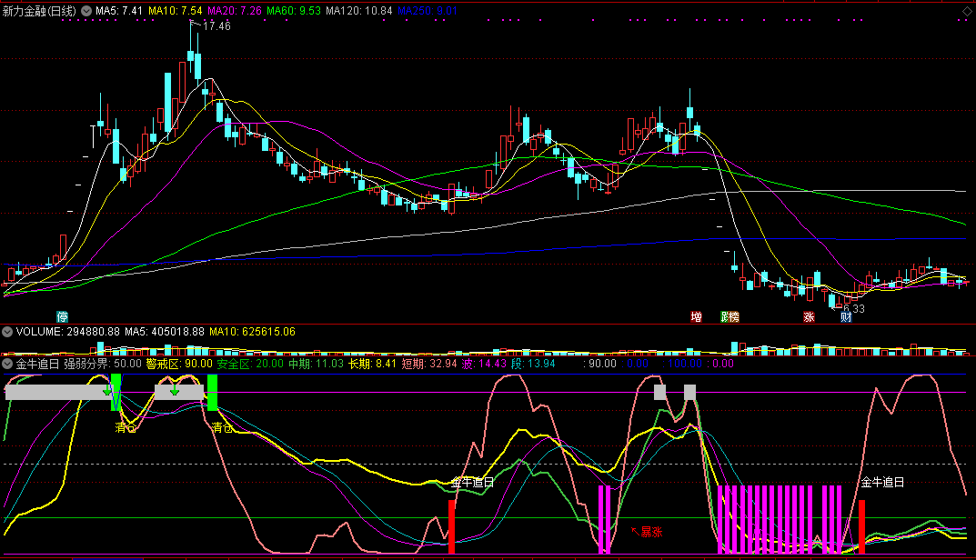Click the 强弱分界: 50.00 parameter label
Screen dimensions: 976x560
pos(103,364)
